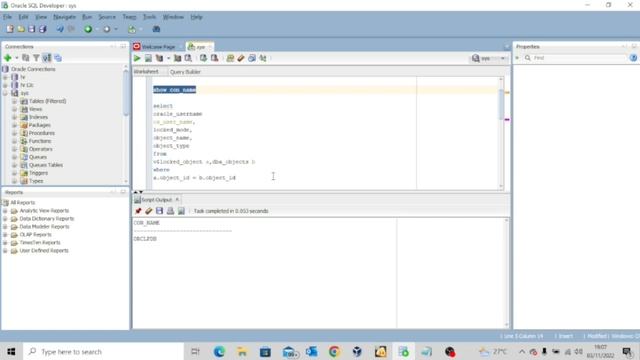Click the SQL History icon in worksheet toolbar
The height and width of the screenshot is (360, 640).
click(x=252, y=58)
